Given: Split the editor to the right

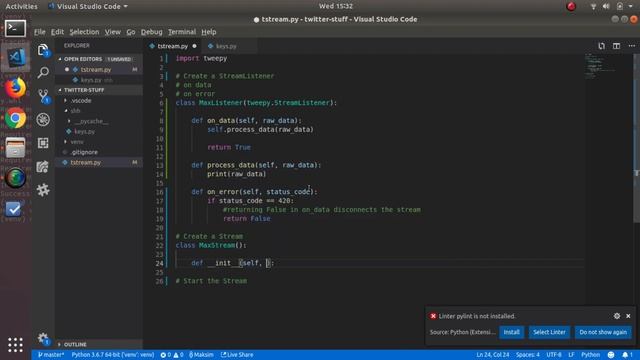Looking at the screenshot, I should click(x=616, y=46).
